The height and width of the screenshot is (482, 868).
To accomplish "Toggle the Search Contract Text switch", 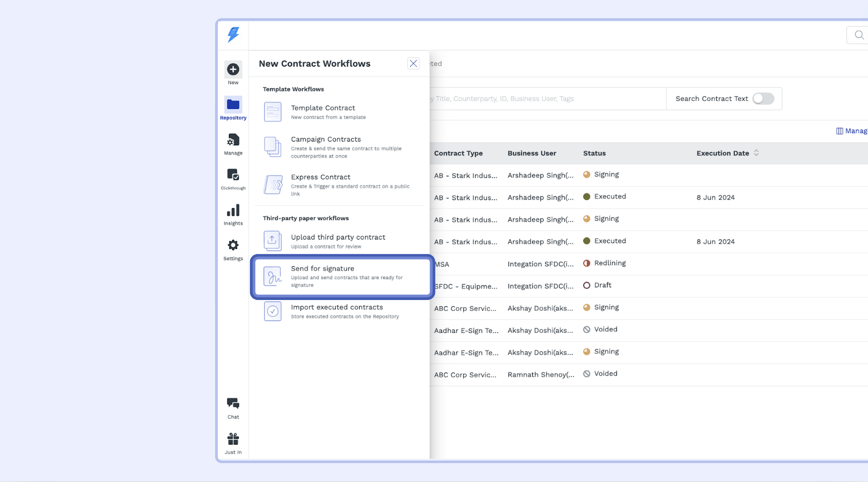I will pos(763,99).
